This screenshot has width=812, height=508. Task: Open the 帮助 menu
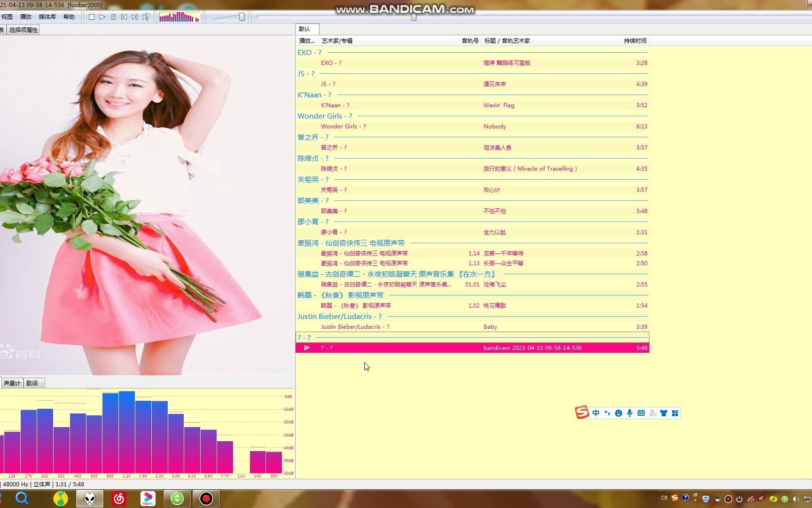(x=69, y=17)
